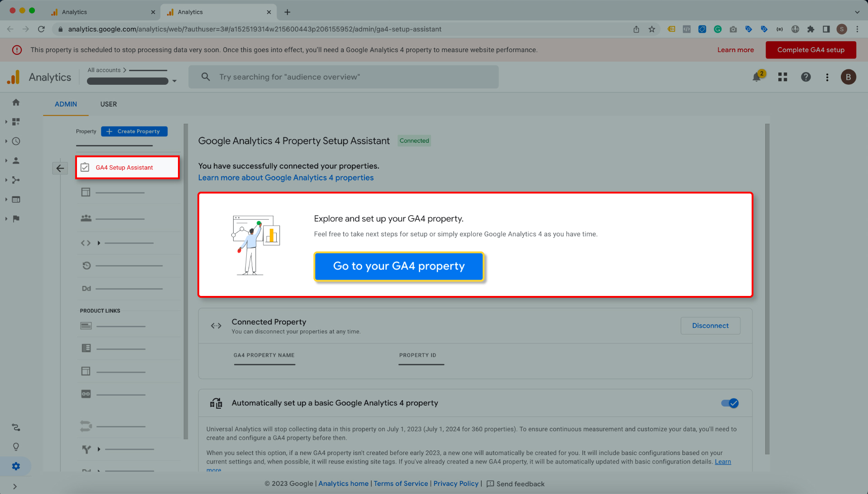
Task: Click the Property column scrollbar
Action: tap(186, 281)
